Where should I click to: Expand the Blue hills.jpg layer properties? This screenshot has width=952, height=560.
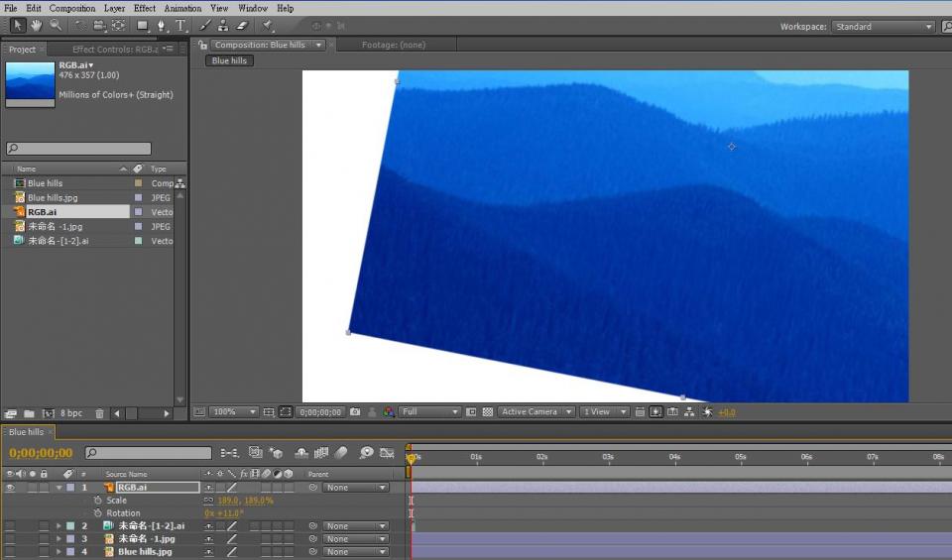(59, 552)
